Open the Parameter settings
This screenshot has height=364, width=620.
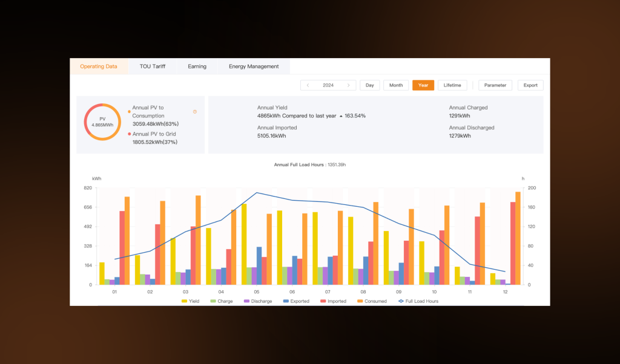pyautogui.click(x=494, y=85)
